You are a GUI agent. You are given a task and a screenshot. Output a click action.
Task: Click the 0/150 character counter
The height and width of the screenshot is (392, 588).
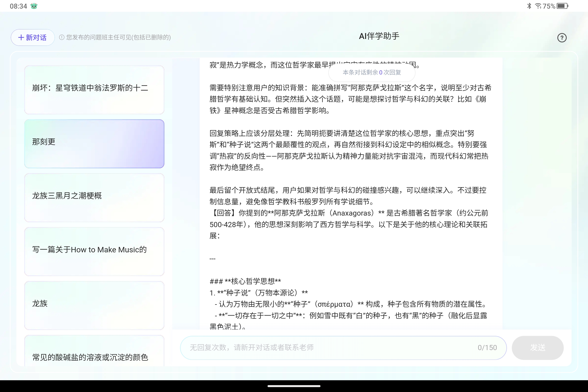pos(487,348)
